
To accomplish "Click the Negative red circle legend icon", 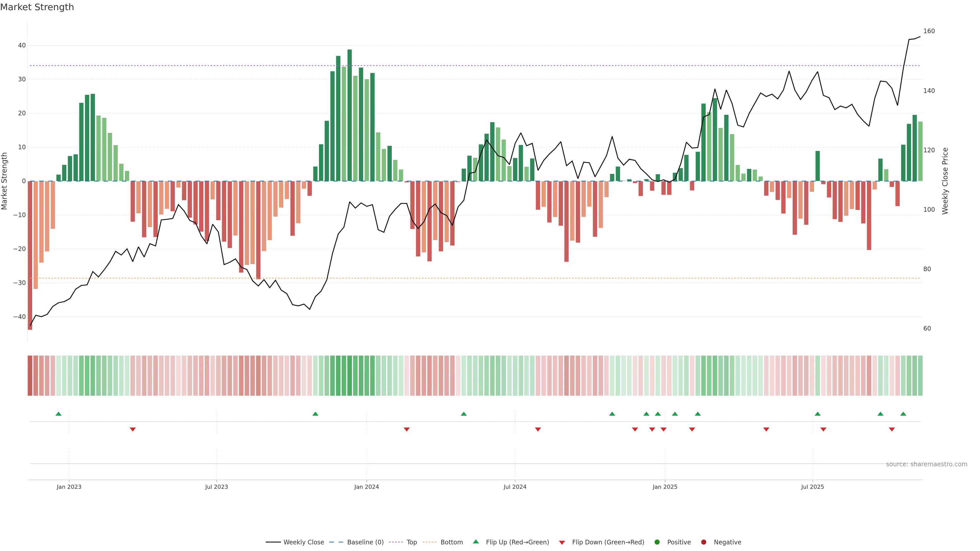I will coord(703,542).
